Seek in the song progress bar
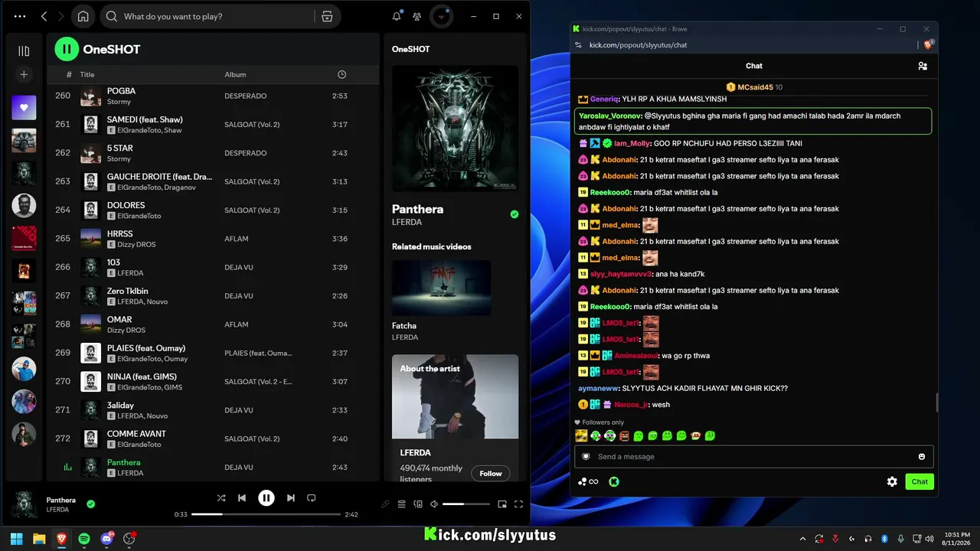980x551 pixels. click(266, 514)
